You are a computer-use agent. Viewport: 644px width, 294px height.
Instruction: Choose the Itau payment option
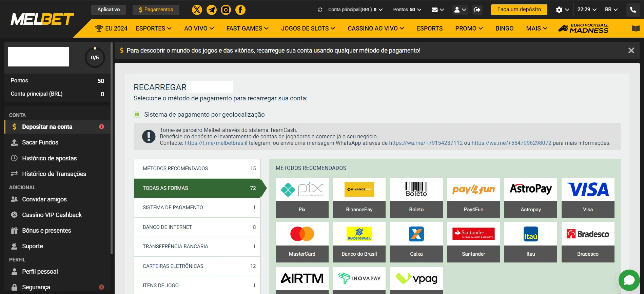531,242
